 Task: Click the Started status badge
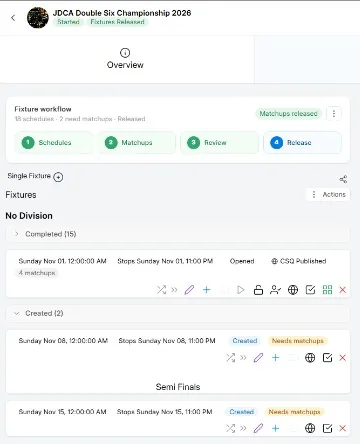68,22
